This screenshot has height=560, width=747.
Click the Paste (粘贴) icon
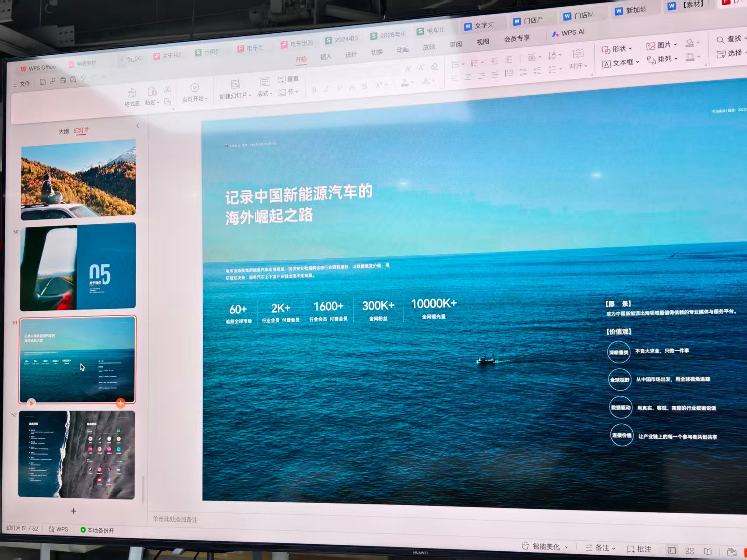(x=152, y=92)
